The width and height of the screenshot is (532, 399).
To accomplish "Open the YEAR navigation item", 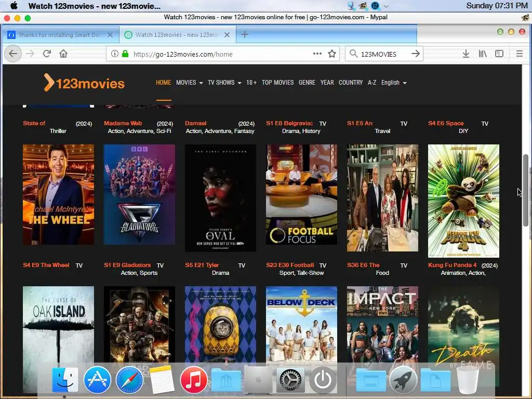I will point(327,83).
